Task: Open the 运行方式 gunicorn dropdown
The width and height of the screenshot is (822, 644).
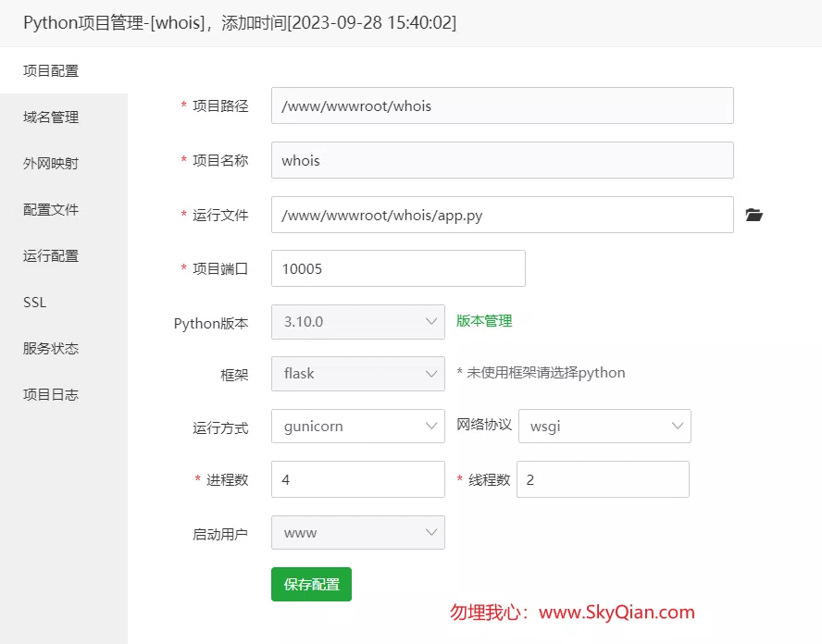Action: [358, 426]
